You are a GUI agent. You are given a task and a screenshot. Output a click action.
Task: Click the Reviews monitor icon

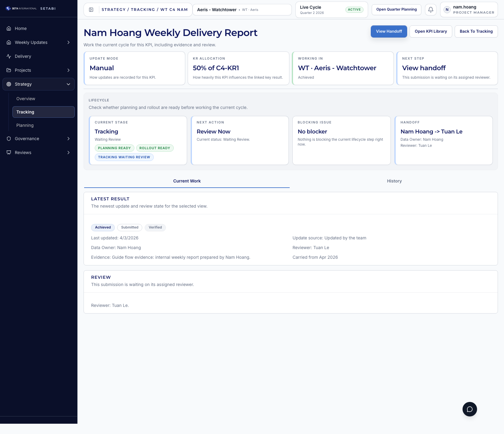(x=9, y=153)
